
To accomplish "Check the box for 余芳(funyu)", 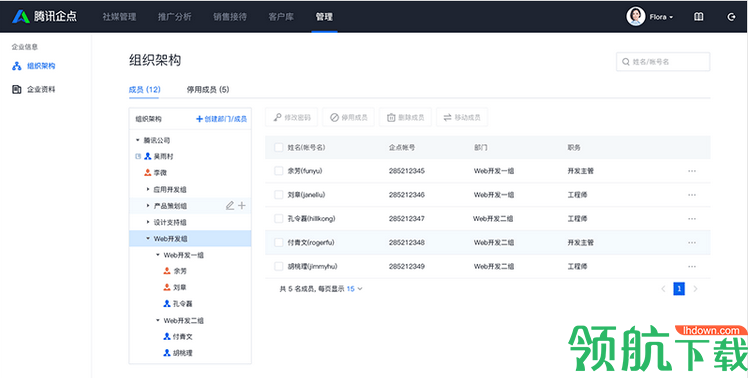I will pyautogui.click(x=279, y=171).
